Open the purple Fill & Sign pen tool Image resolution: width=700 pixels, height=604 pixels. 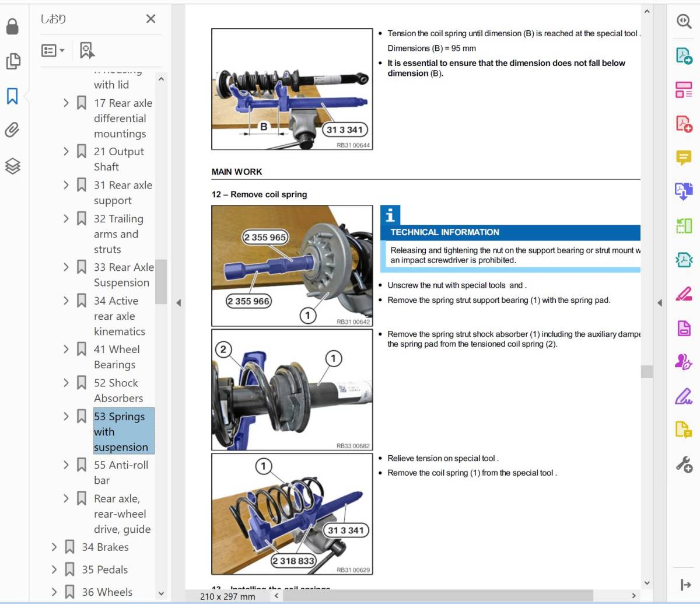point(684,396)
